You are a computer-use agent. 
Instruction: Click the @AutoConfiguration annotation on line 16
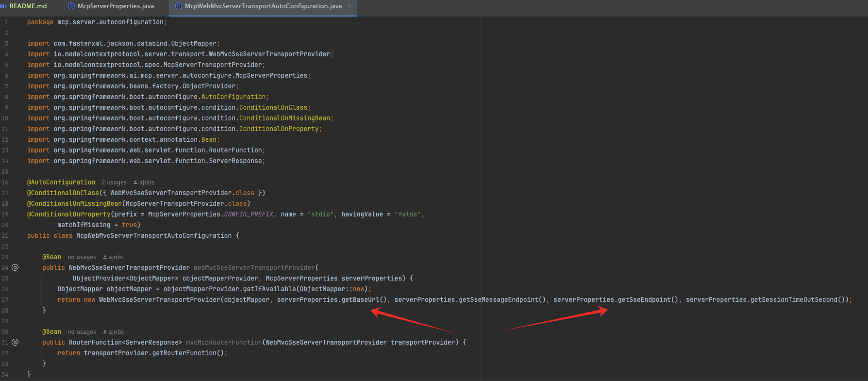coord(61,182)
